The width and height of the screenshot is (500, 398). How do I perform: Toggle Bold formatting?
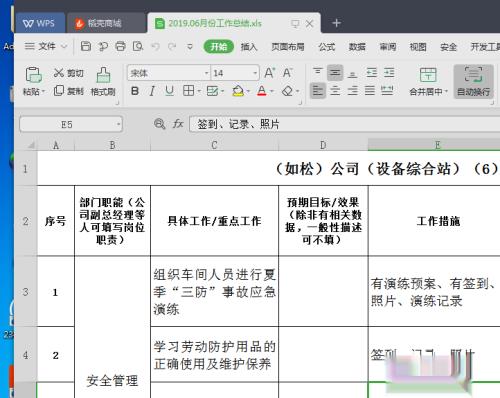[x=135, y=91]
